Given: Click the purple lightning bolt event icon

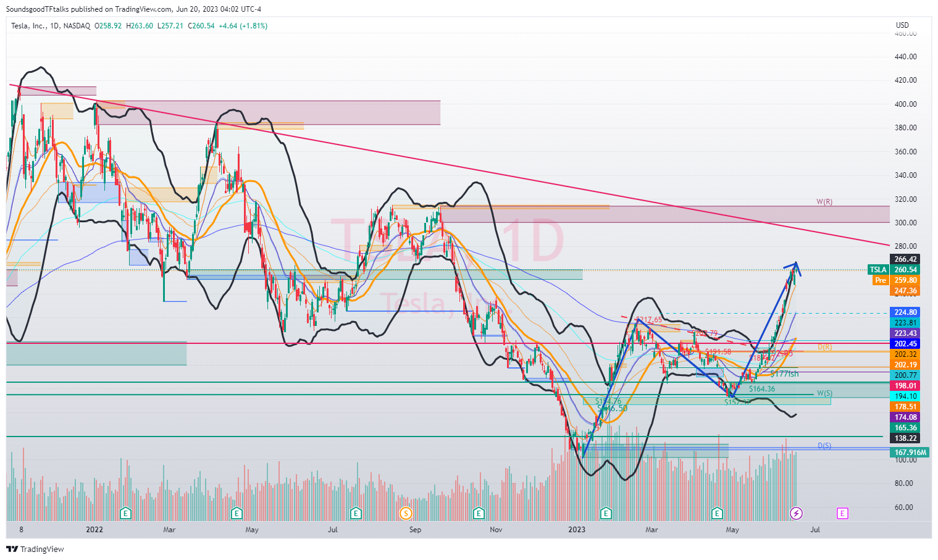Looking at the screenshot, I should click(797, 513).
